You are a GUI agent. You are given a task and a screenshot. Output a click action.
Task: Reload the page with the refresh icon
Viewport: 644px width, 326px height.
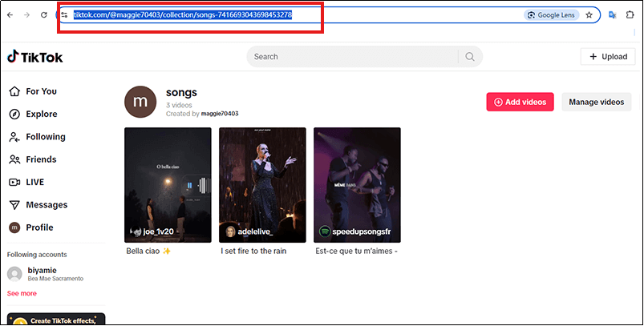click(x=43, y=15)
